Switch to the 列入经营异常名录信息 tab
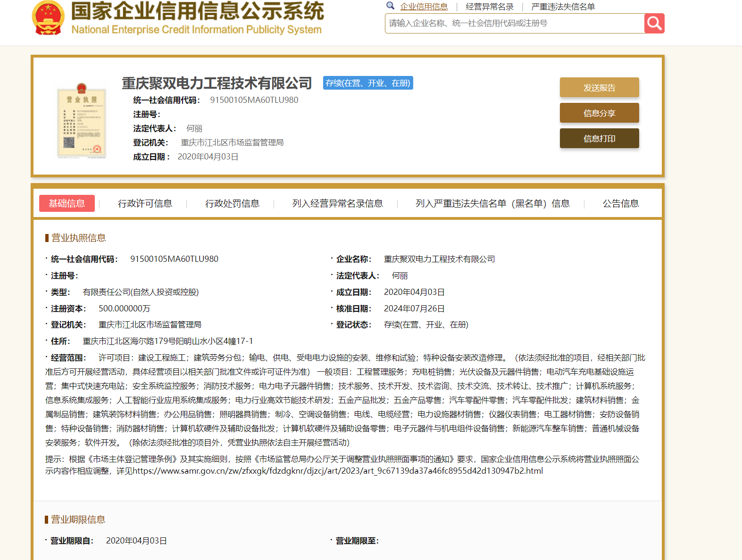The width and height of the screenshot is (742, 560). pyautogui.click(x=338, y=203)
